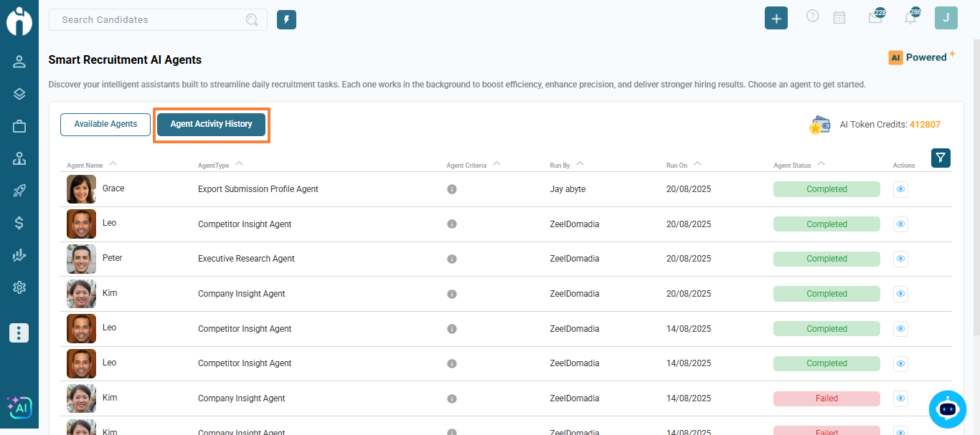Image resolution: width=980 pixels, height=435 pixels.
Task: Open the layers stack icon in sidebar
Action: tap(19, 94)
